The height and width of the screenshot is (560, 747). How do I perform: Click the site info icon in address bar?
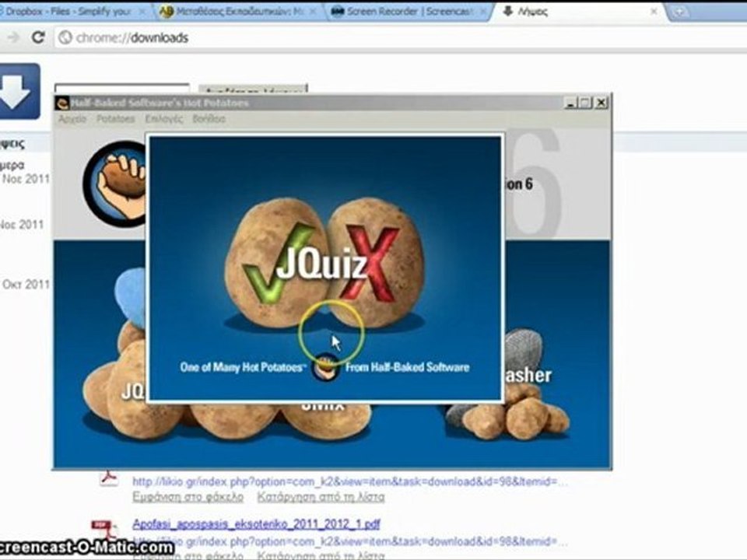[65, 37]
